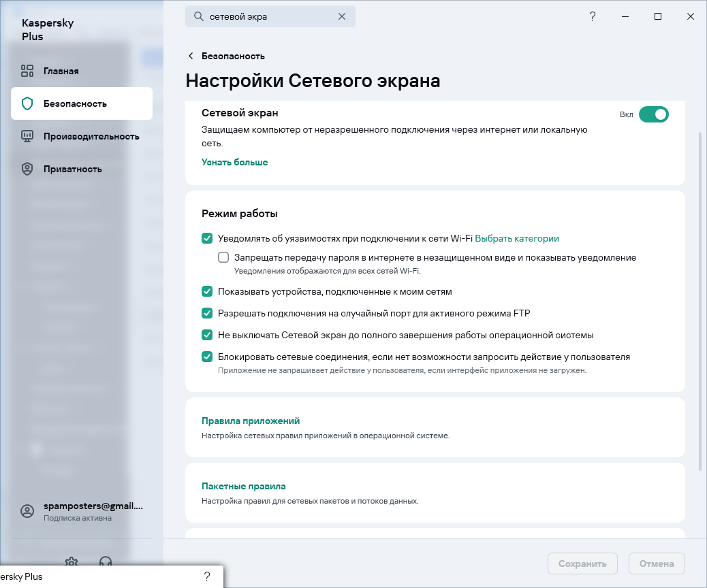Uncheck the active FTP mode port checkbox
This screenshot has height=588, width=707.
pyautogui.click(x=207, y=313)
